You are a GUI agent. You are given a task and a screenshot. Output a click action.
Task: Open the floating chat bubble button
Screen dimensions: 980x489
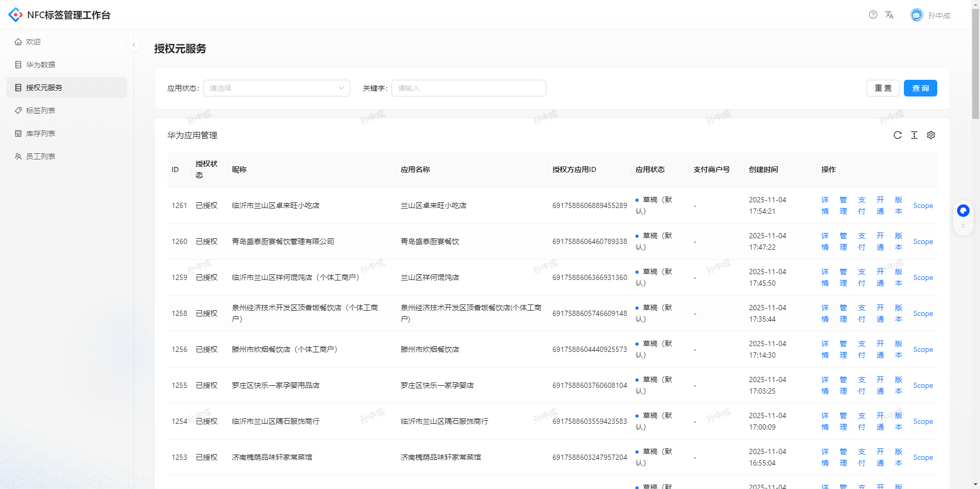pos(963,211)
